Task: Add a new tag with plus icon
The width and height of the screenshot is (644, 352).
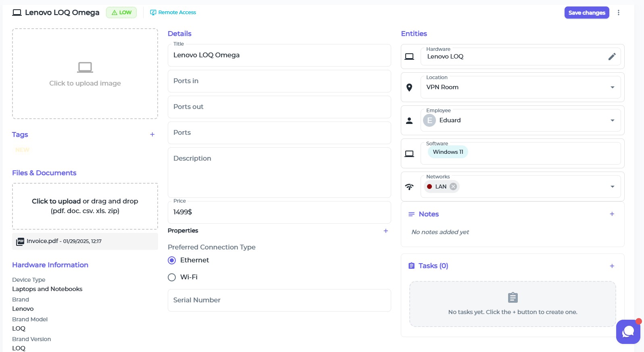Action: click(x=152, y=134)
